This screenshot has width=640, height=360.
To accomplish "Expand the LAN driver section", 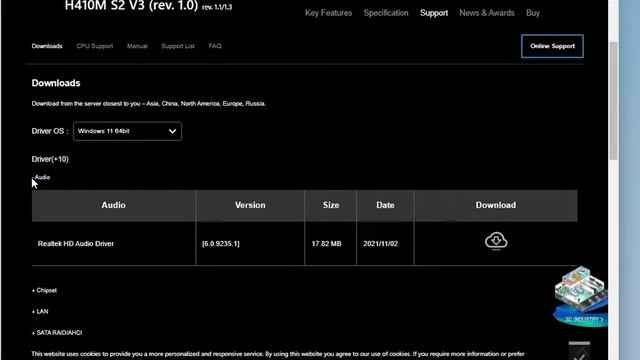I will (x=40, y=311).
